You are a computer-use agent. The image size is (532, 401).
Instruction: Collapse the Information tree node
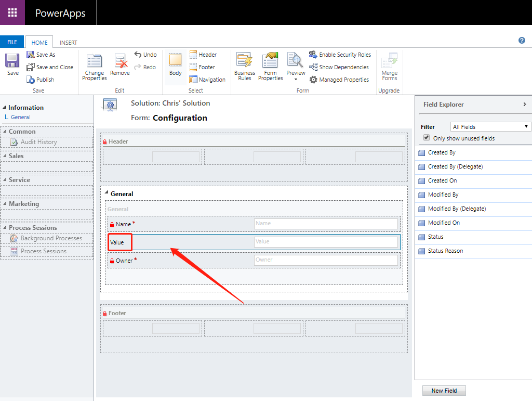pyautogui.click(x=5, y=107)
